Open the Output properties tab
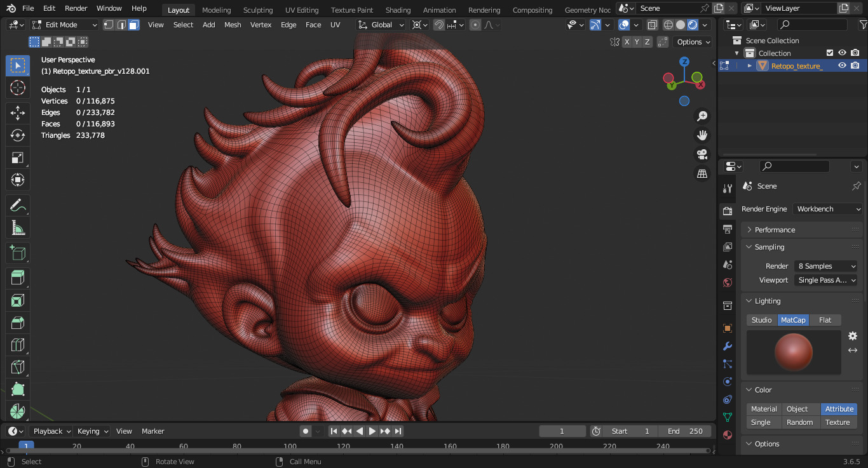 pos(728,229)
